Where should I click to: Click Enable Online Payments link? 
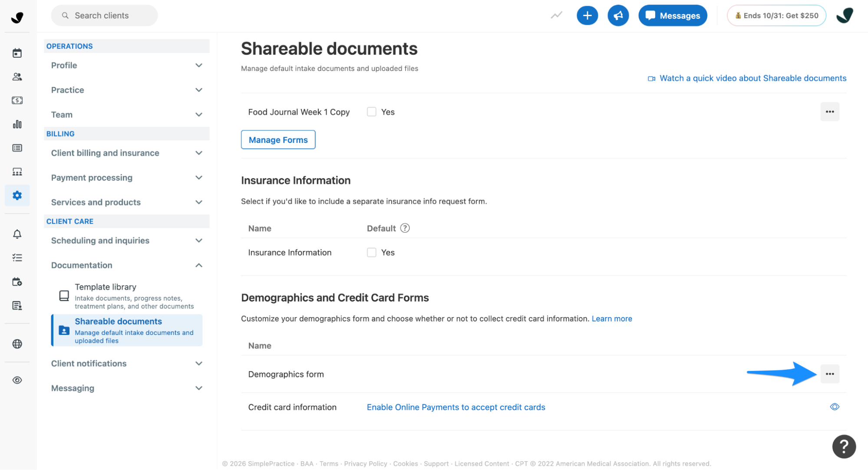455,407
